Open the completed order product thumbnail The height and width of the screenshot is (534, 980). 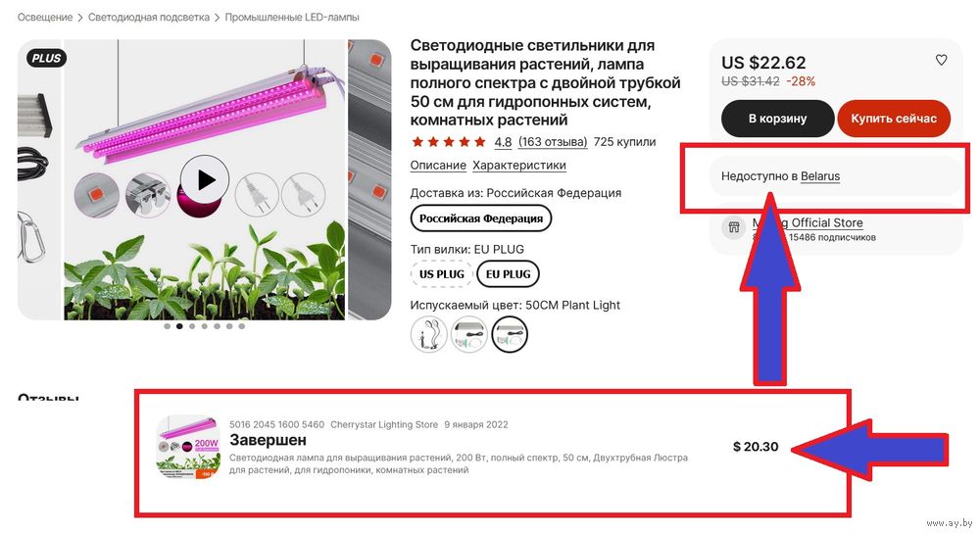point(188,447)
